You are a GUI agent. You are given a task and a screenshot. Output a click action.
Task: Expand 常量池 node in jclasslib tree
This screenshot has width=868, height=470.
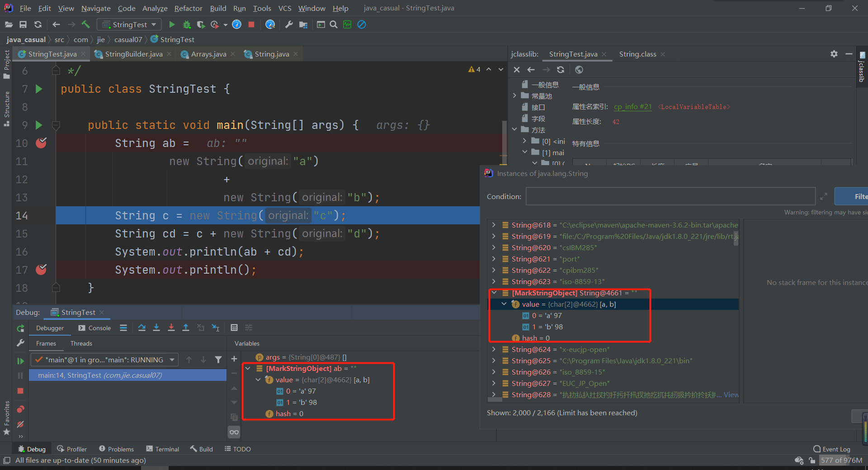click(514, 96)
